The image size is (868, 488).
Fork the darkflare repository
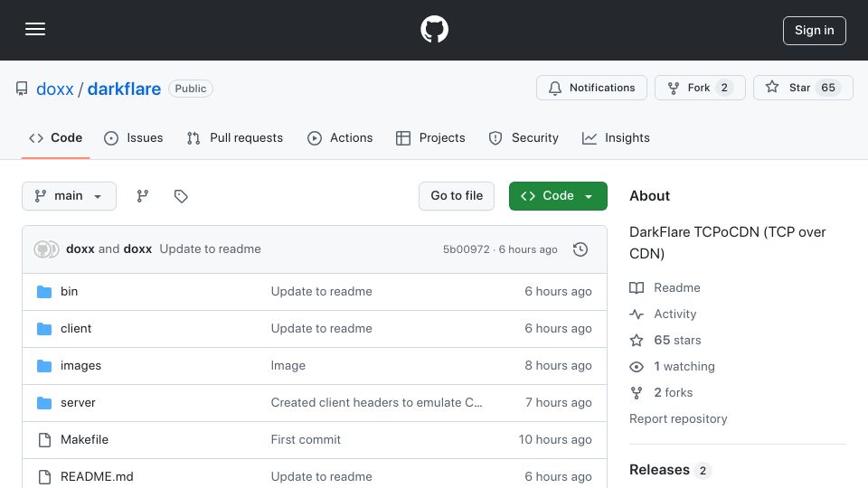click(700, 88)
